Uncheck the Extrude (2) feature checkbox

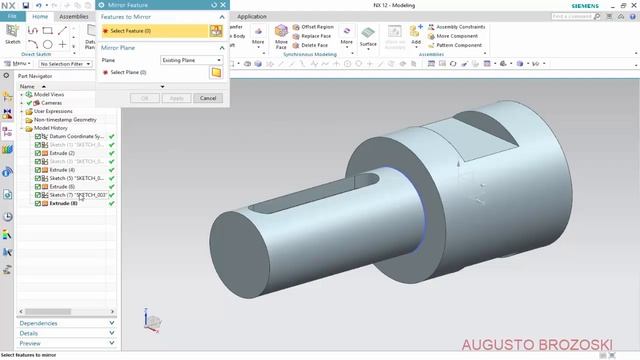tap(38, 153)
